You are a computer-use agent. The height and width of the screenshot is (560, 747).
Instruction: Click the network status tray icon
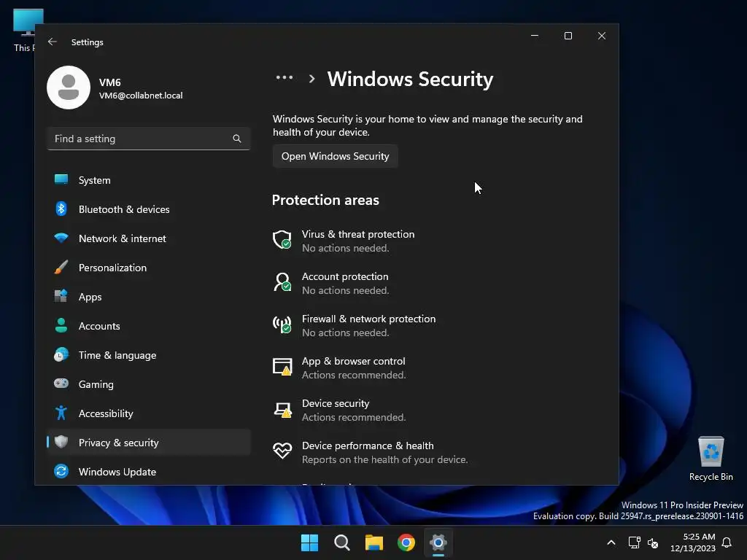pos(634,542)
